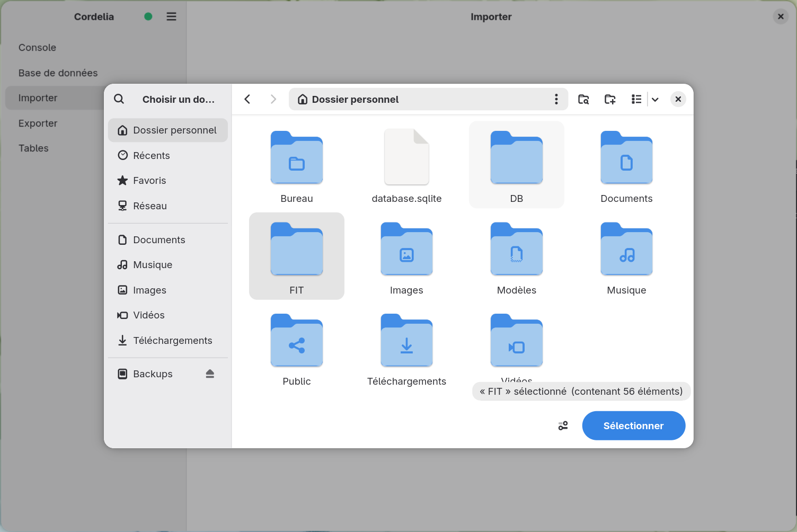Click the Sélectionner button
The width and height of the screenshot is (797, 532).
point(634,425)
